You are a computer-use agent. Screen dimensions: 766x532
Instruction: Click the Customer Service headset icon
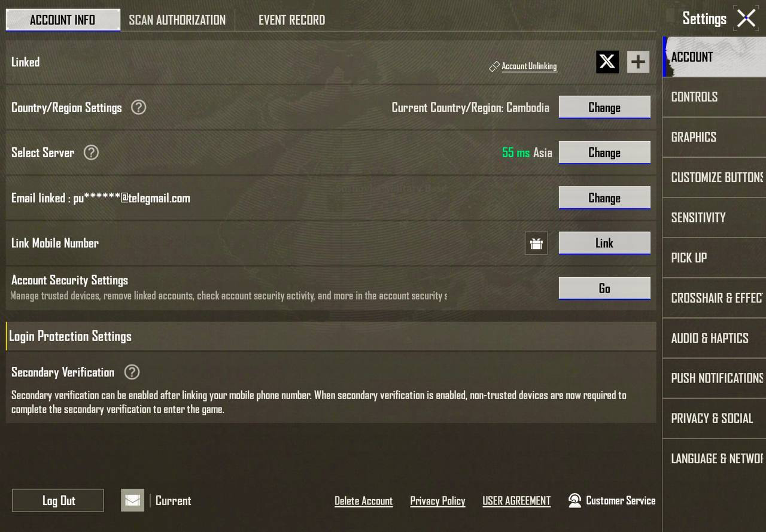(574, 500)
